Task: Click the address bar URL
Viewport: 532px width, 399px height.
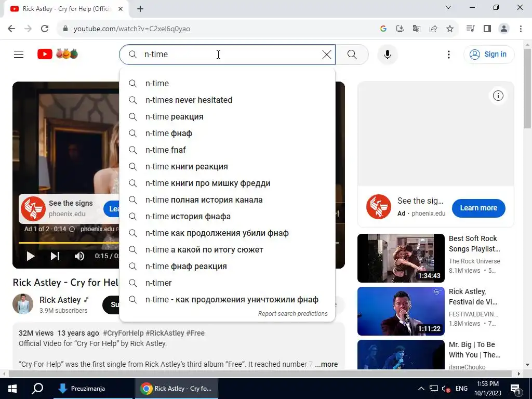Action: click(x=132, y=29)
